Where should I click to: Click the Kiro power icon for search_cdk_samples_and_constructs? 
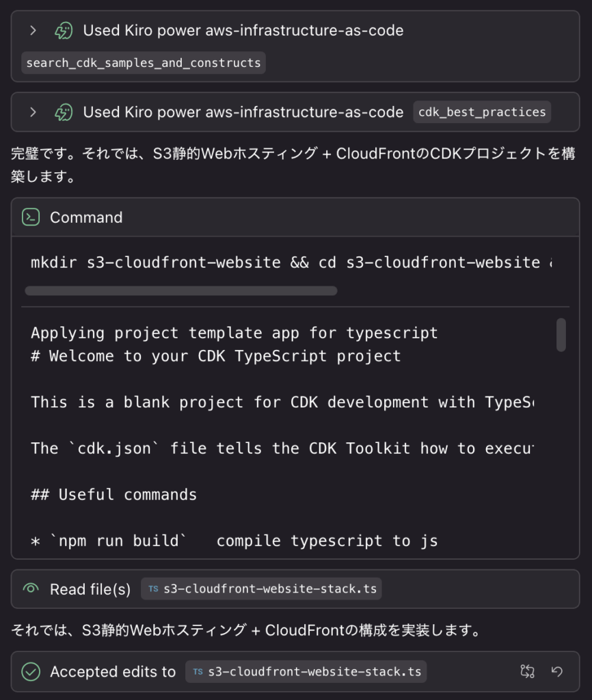coord(64,30)
